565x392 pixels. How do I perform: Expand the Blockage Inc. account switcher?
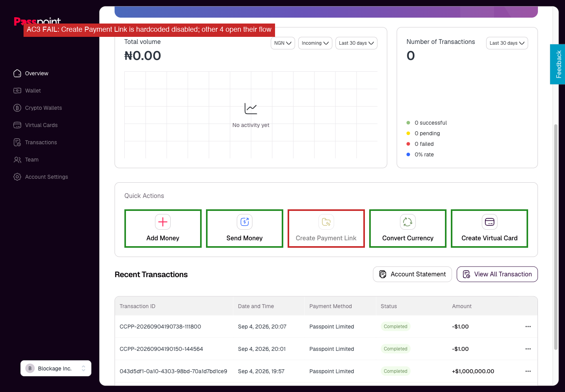click(56, 368)
